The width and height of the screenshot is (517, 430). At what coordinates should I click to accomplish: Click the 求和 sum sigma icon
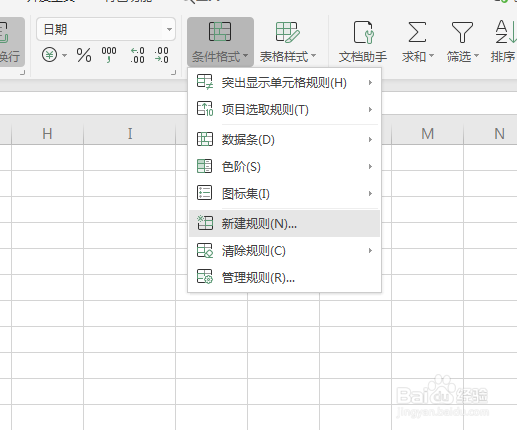tap(417, 32)
